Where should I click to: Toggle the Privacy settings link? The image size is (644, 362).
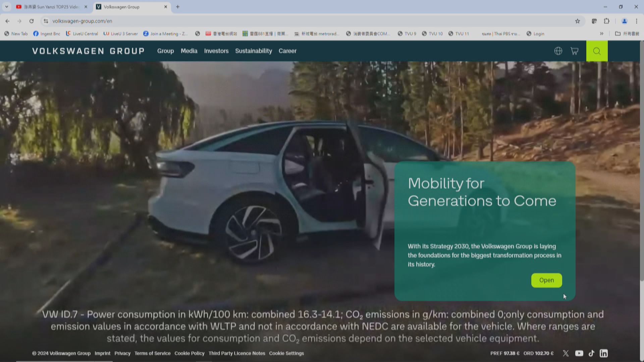122,353
